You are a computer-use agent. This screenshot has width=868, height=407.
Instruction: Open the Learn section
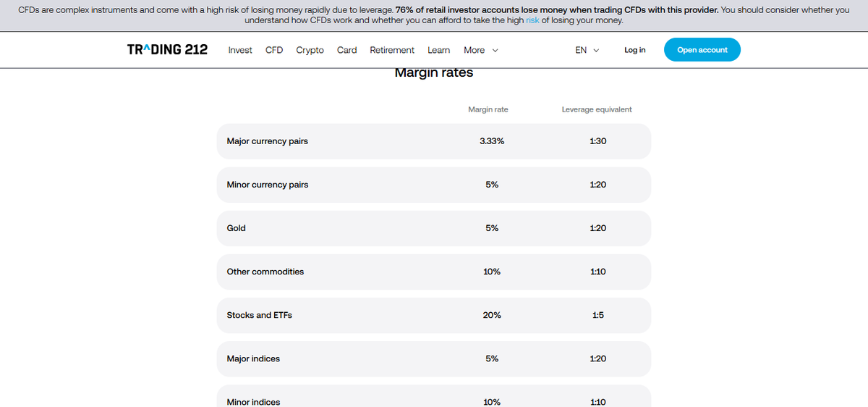[438, 50]
